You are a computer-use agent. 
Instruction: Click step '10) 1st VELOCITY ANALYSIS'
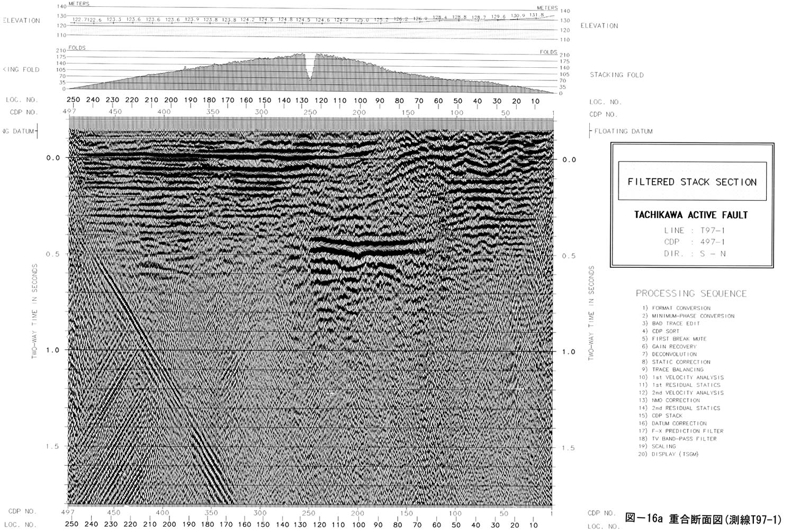tap(681, 377)
